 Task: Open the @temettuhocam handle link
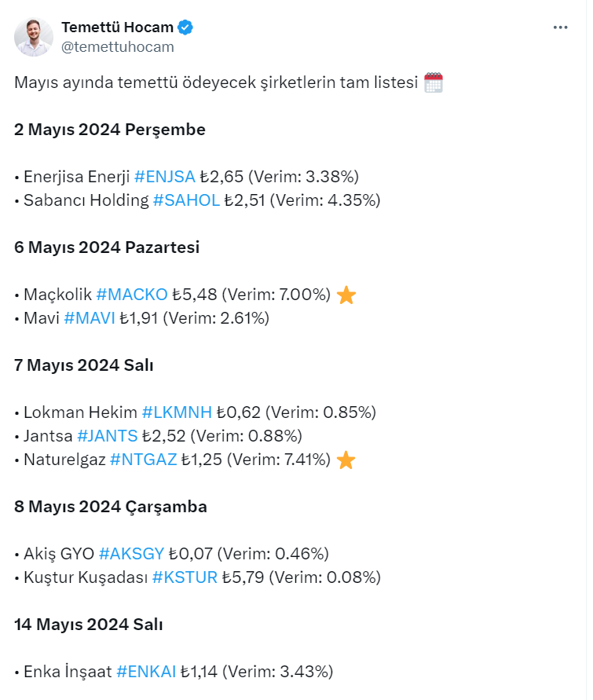click(x=117, y=46)
